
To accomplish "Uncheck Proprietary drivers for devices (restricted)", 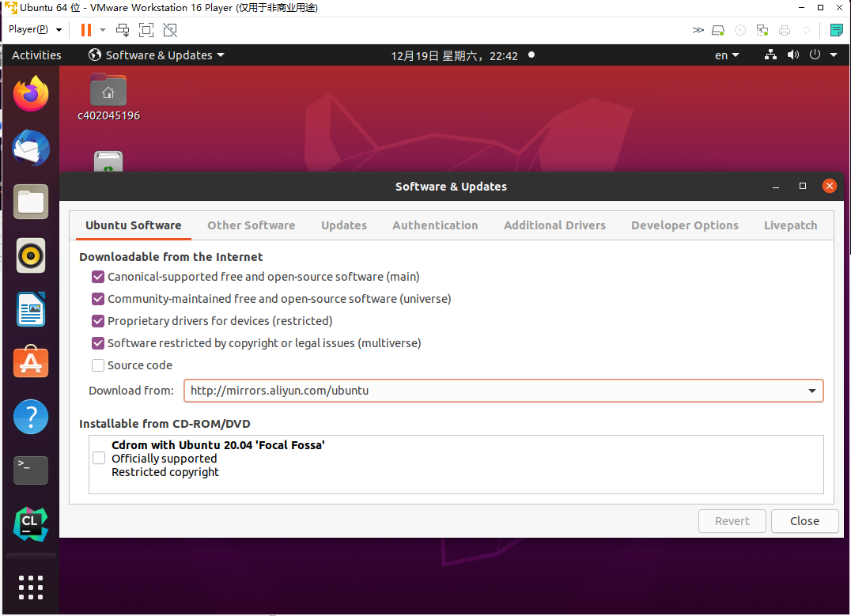I will [97, 321].
